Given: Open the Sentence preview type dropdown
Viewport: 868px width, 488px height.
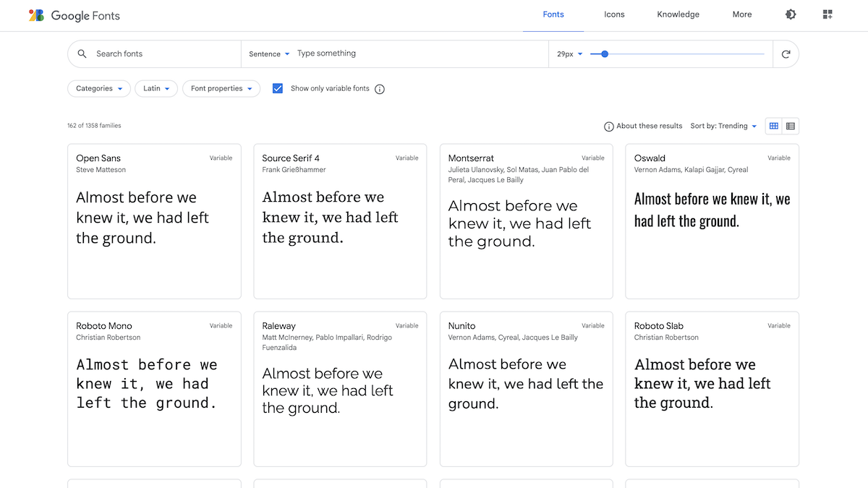Looking at the screenshot, I should (269, 53).
